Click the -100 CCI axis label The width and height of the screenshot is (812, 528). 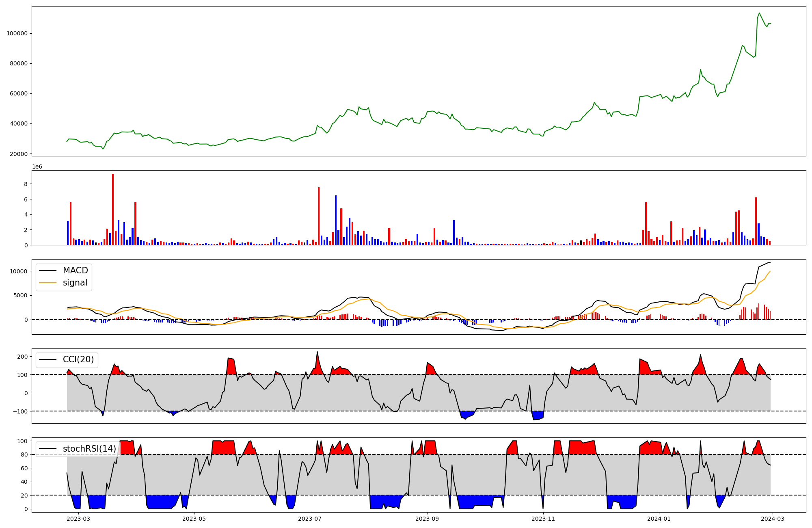[x=21, y=411]
